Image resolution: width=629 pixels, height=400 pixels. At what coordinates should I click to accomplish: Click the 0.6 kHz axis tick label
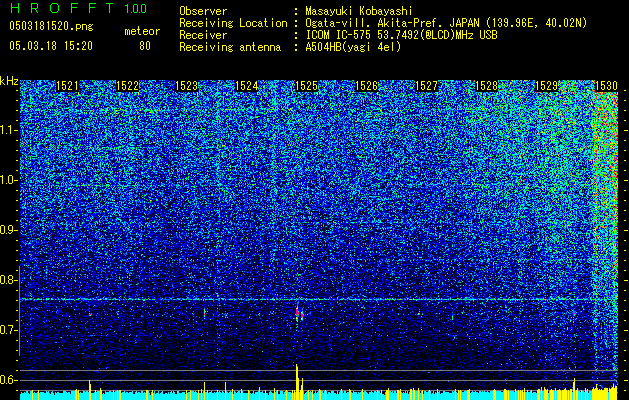(8, 380)
